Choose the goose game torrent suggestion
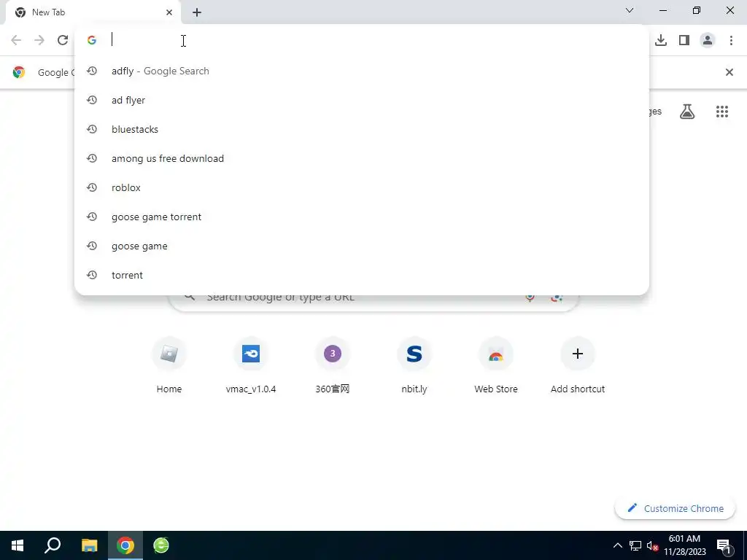The width and height of the screenshot is (747, 560). coord(362,217)
